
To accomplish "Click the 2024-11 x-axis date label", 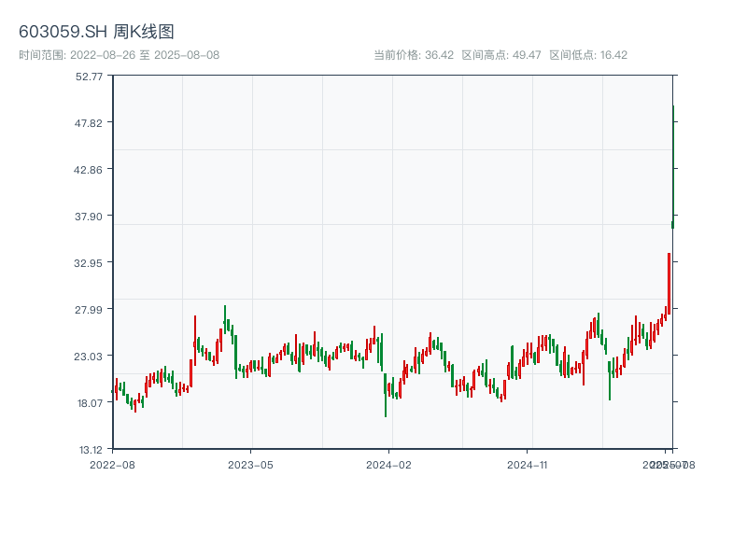I will pos(528,464).
